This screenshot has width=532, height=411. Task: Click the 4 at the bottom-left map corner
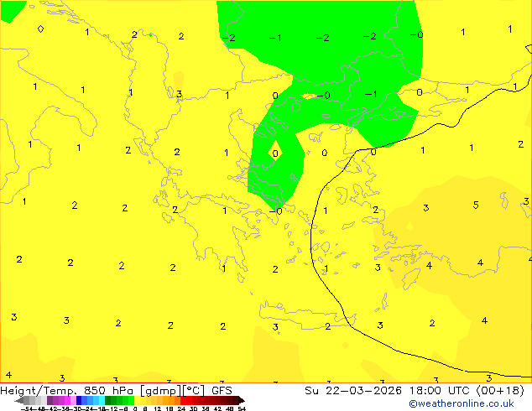(x=9, y=375)
